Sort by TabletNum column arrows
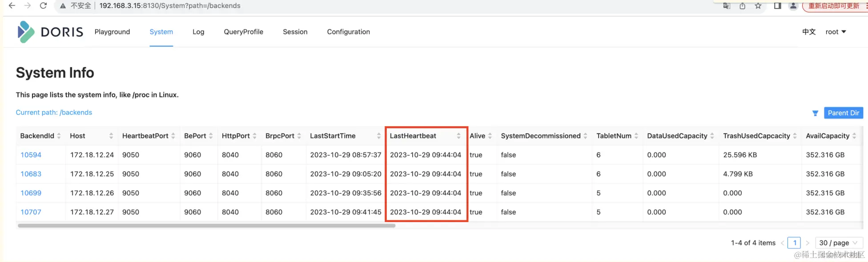 click(x=636, y=136)
